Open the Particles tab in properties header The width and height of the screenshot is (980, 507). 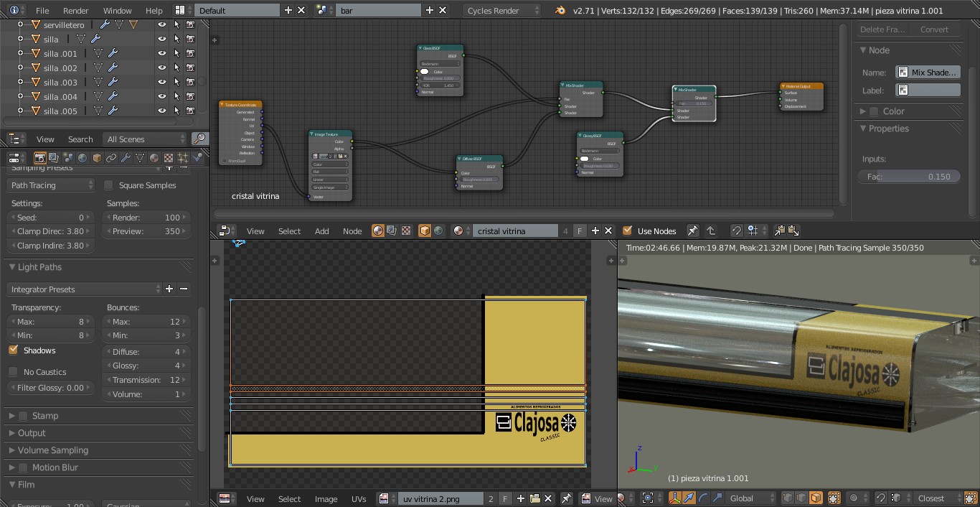click(183, 158)
